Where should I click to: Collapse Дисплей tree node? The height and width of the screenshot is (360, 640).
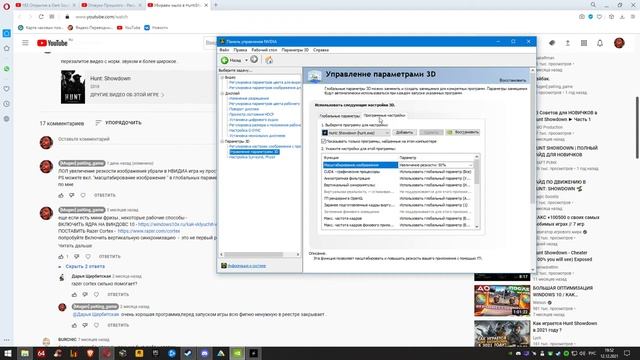pyautogui.click(x=222, y=93)
